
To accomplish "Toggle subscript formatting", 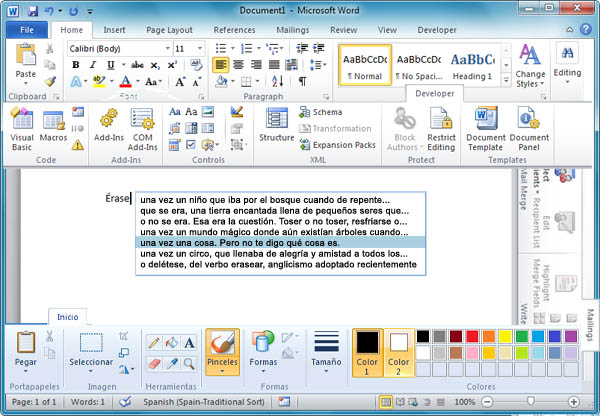I will pos(155,65).
